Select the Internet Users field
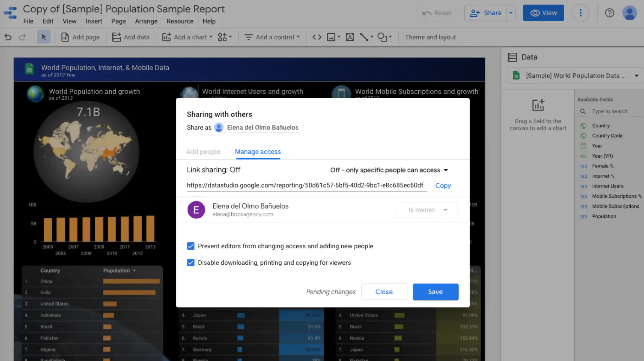644x361 pixels. tap(607, 186)
